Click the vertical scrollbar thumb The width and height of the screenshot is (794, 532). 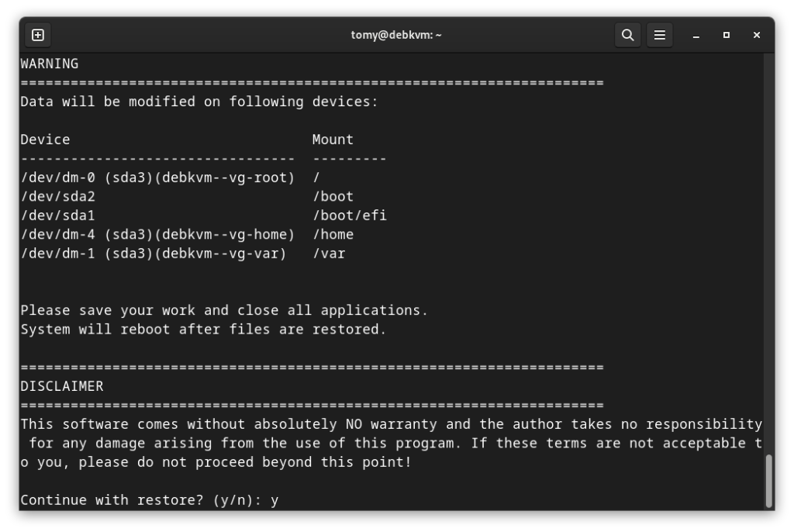[768, 480]
